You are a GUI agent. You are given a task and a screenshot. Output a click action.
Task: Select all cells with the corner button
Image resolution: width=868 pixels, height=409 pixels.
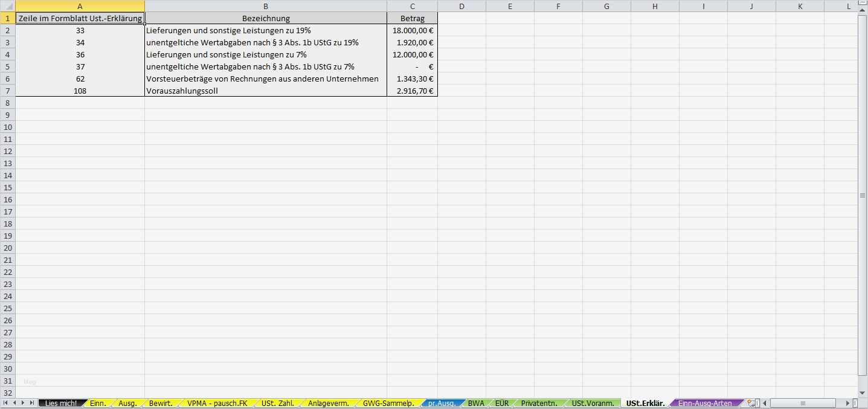8,6
